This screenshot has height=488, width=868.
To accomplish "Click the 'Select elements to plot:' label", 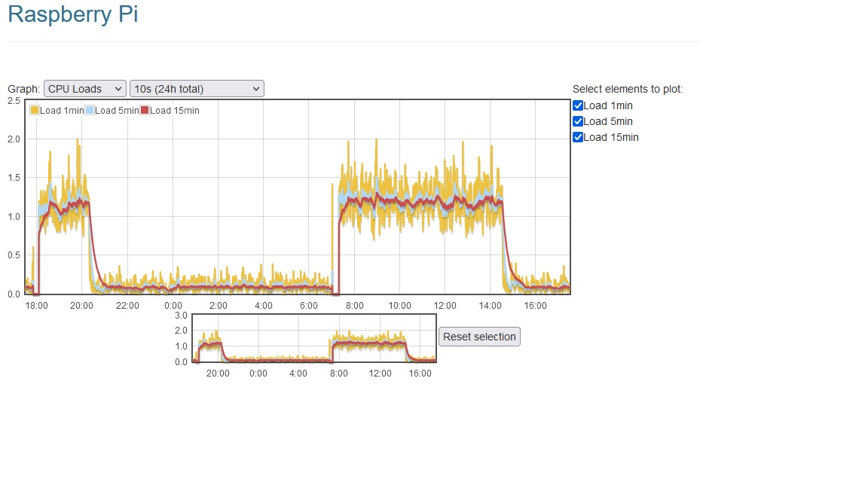I will (x=628, y=89).
